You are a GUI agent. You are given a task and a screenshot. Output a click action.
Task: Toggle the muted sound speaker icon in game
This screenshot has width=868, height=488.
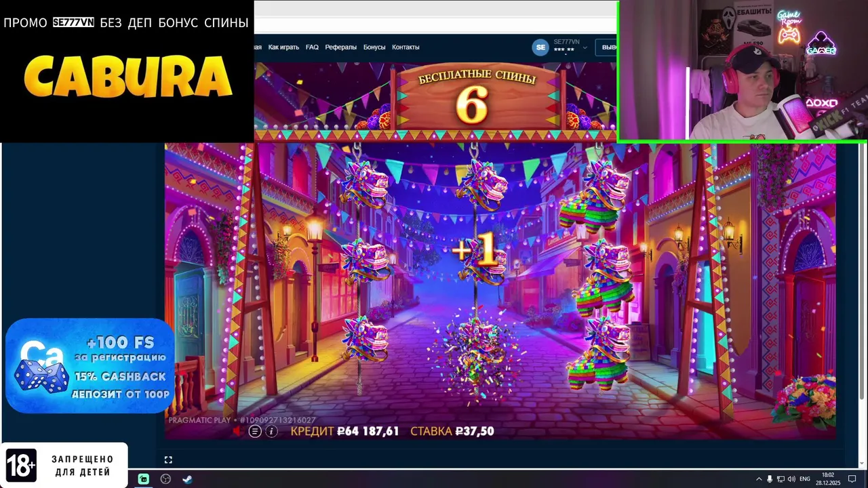coord(237,431)
